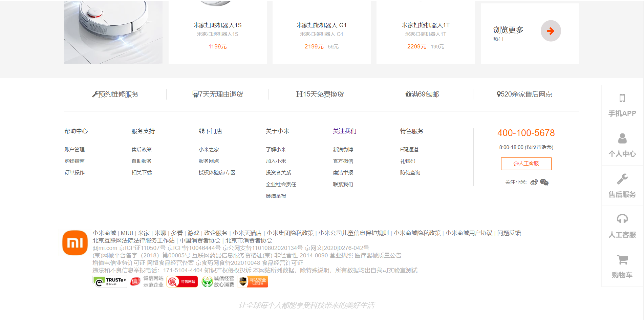This screenshot has height=320, width=644.
Task: Open 小米公司儿童信息保护规则 link
Action: tap(353, 233)
